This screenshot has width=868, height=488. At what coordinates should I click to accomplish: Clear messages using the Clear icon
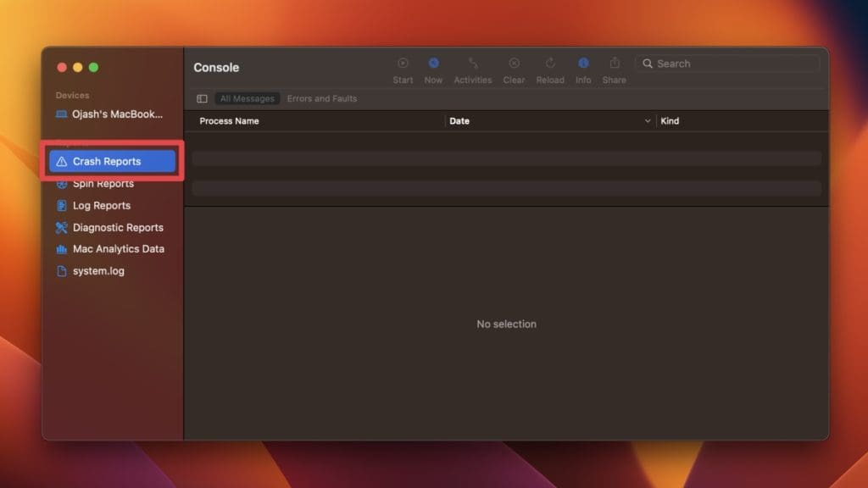coord(514,64)
